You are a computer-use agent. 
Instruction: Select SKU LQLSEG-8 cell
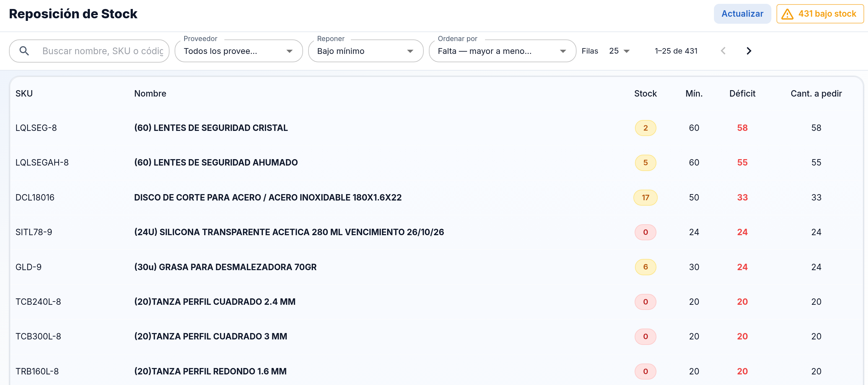pos(36,128)
